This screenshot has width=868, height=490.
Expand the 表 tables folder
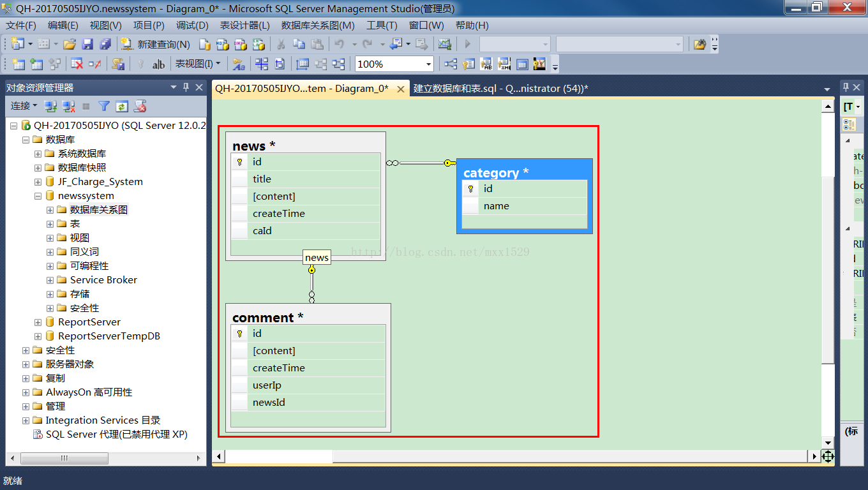pyautogui.click(x=50, y=224)
